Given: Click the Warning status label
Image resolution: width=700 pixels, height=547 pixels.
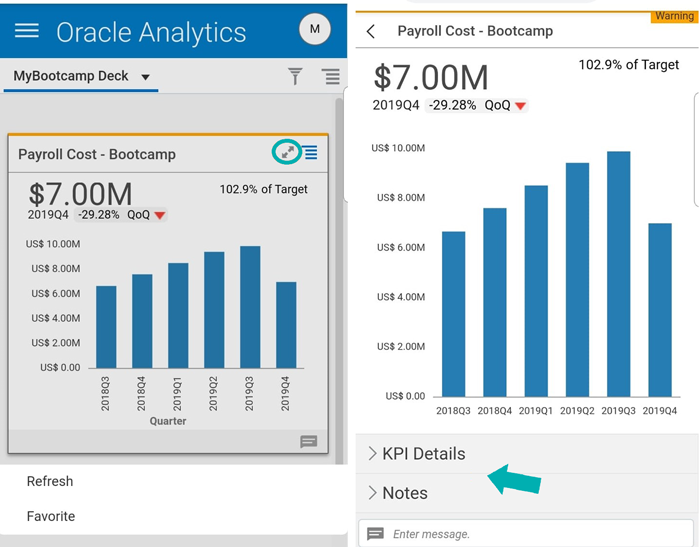Looking at the screenshot, I should 674,16.
